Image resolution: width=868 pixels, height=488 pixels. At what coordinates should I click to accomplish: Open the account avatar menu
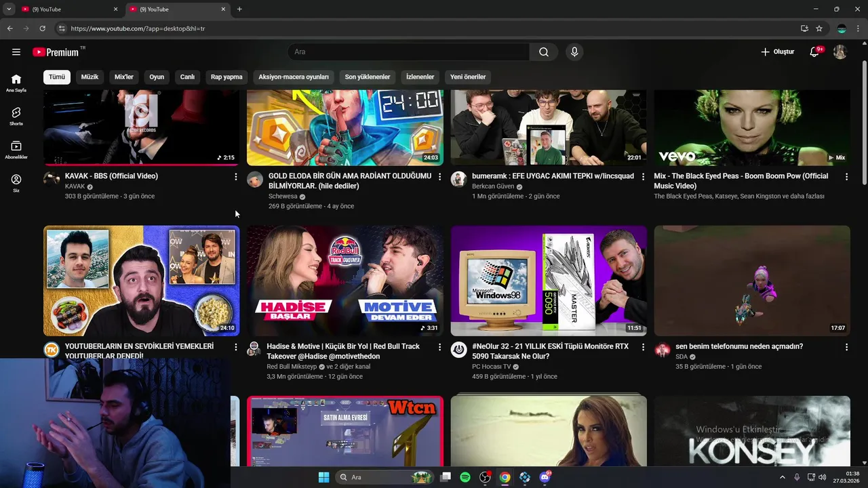pos(840,52)
